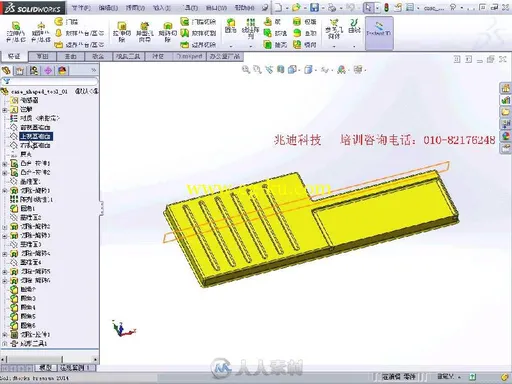Toggle the Select cursor tool
Viewport: 512px width, 384px height.
[368, 7]
